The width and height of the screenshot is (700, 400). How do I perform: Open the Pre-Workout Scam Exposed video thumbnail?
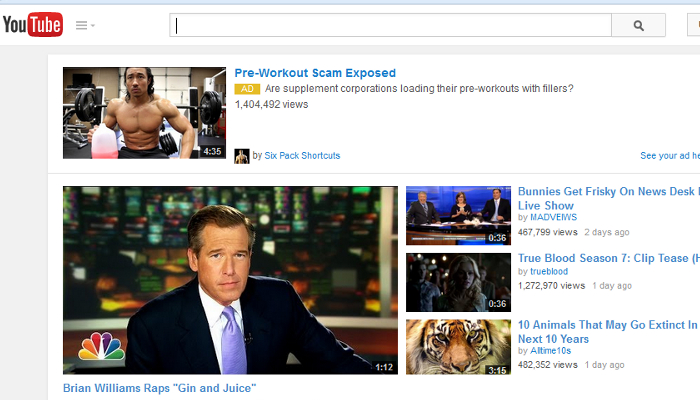tap(144, 113)
